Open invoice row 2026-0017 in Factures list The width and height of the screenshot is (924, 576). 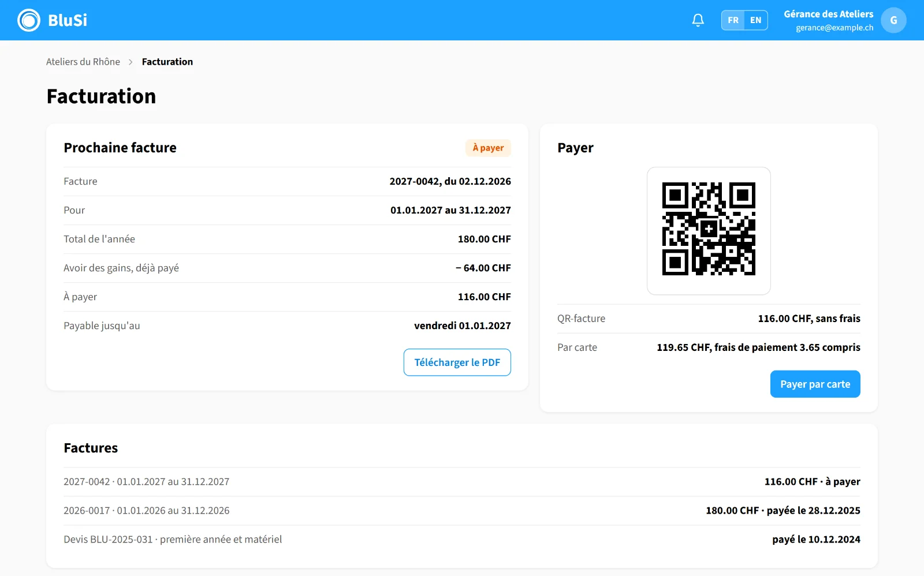coord(462,511)
